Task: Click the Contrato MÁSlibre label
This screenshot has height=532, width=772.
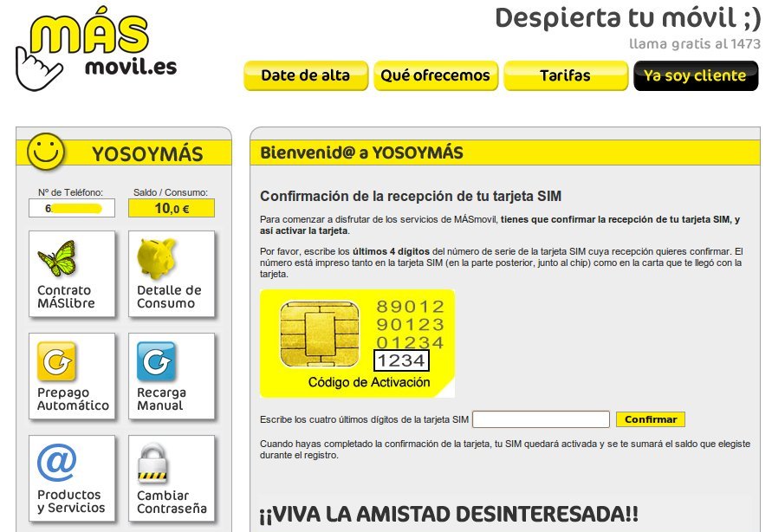Action: pyautogui.click(x=66, y=296)
